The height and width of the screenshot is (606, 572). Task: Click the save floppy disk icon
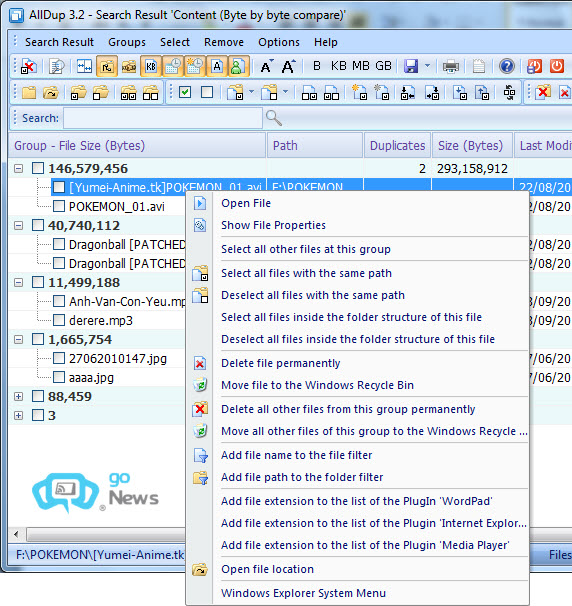coord(411,66)
